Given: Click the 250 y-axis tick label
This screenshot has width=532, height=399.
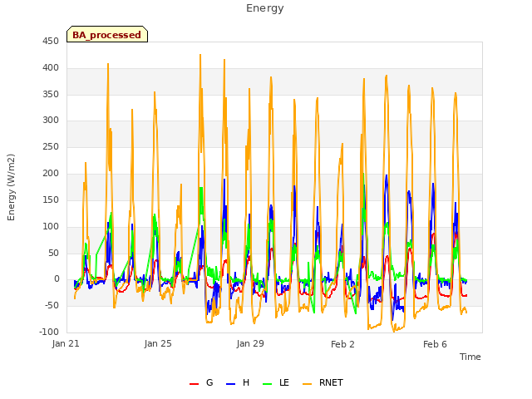Looking at the screenshot, I should [51, 147].
